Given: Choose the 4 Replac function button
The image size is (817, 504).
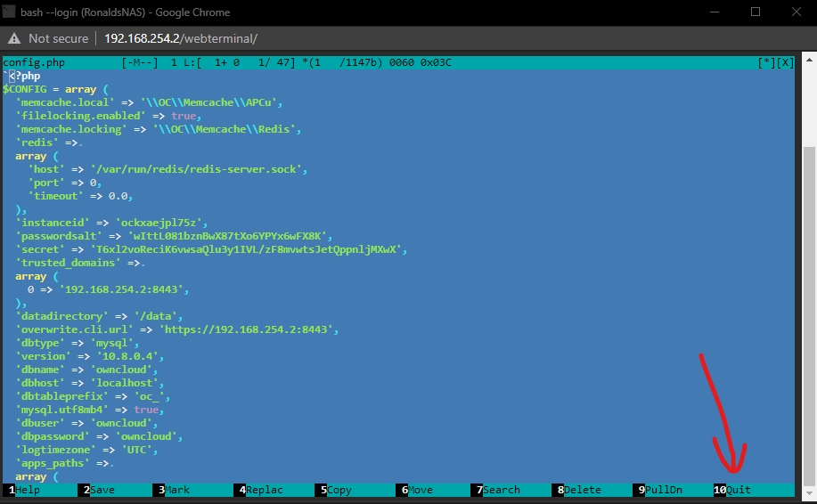Looking at the screenshot, I should (x=261, y=490).
